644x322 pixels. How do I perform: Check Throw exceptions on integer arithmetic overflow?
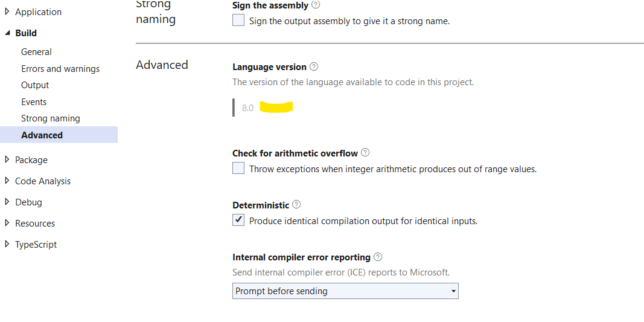[x=238, y=168]
